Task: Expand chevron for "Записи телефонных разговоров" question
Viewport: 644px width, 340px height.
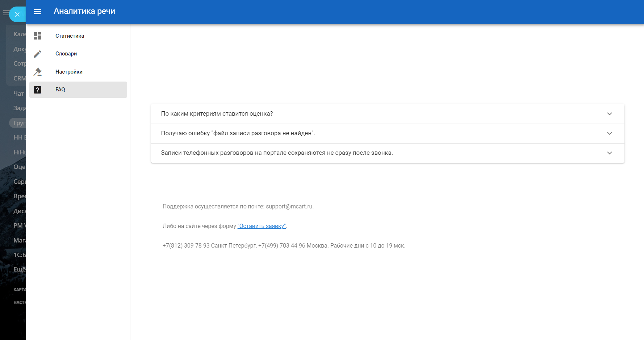Action: [x=610, y=153]
